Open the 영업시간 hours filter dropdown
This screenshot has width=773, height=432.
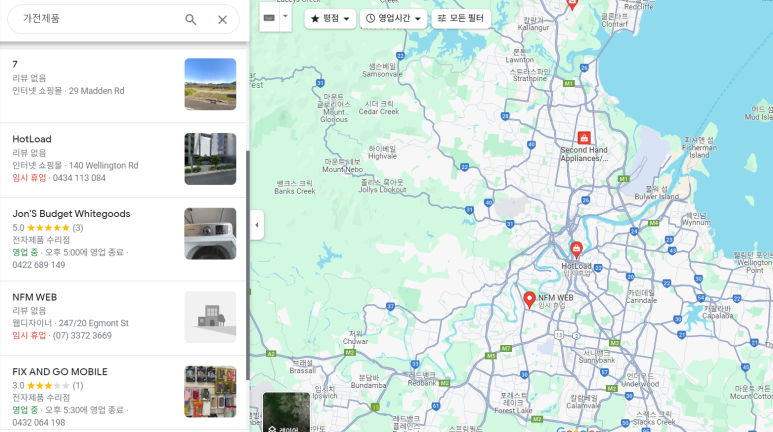coord(393,18)
